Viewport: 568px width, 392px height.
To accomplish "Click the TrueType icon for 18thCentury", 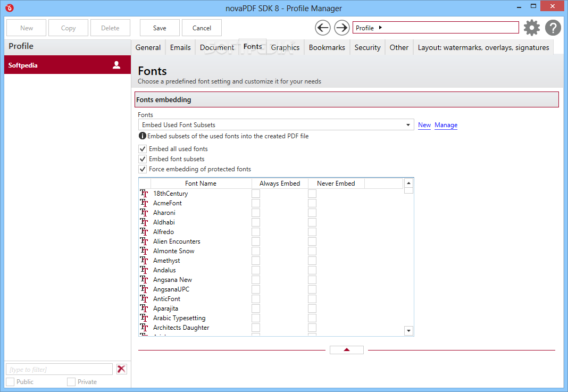I will point(144,193).
